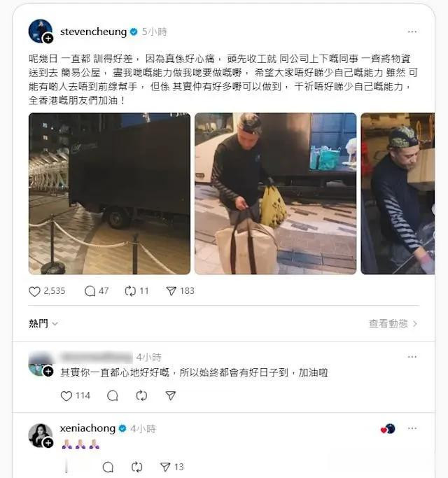Open the truck photo thumbnail

point(109,194)
